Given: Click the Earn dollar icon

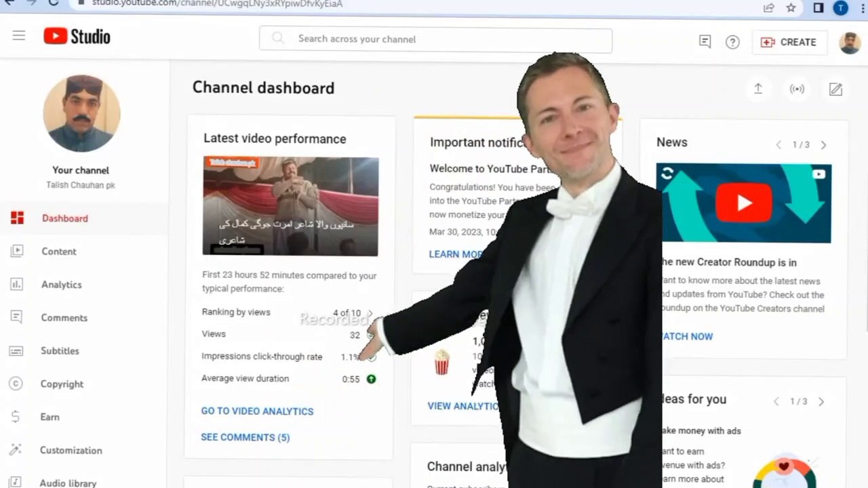Looking at the screenshot, I should 16,417.
